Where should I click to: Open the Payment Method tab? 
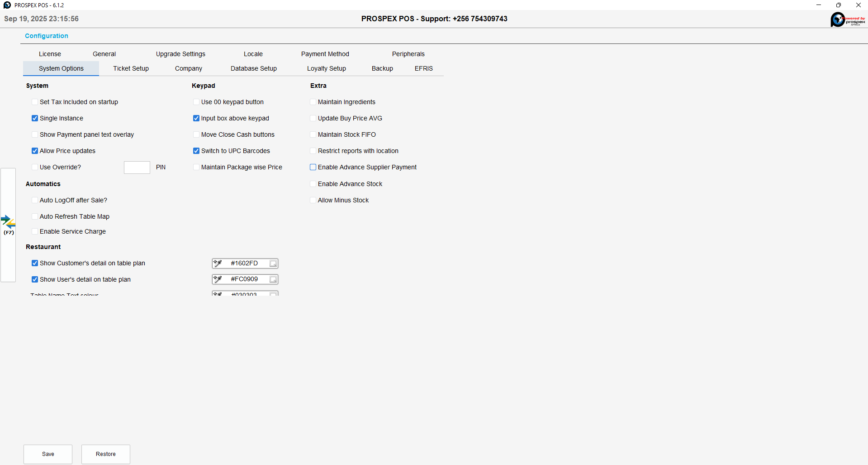[325, 54]
